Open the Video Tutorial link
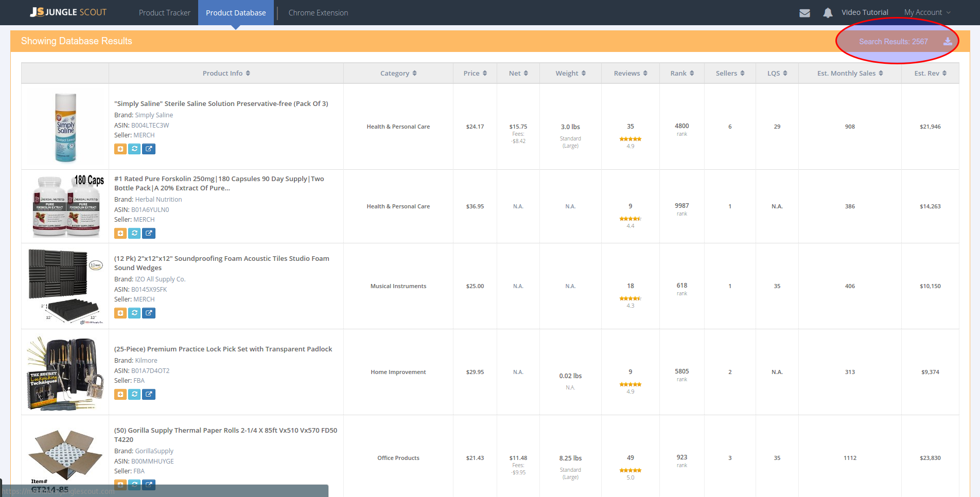 tap(865, 12)
